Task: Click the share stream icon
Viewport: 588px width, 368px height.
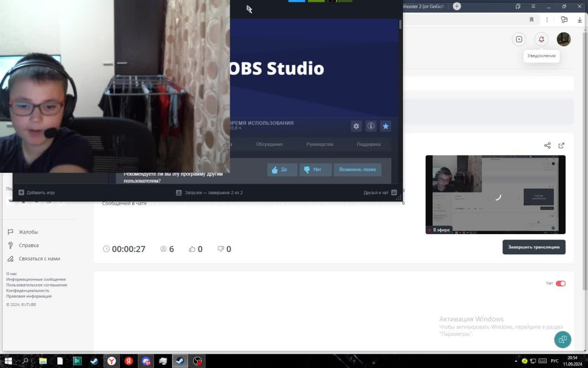Action: [x=547, y=145]
